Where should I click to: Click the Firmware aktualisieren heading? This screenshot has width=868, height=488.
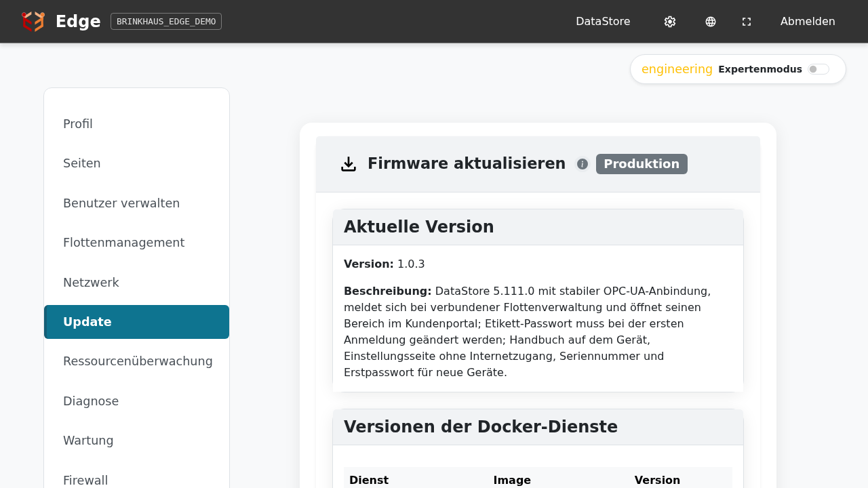coord(467,164)
